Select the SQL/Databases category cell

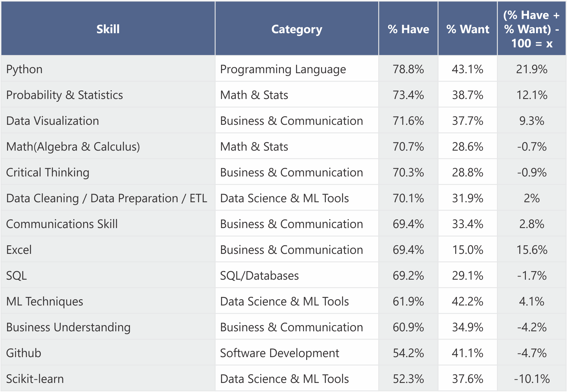tap(297, 275)
